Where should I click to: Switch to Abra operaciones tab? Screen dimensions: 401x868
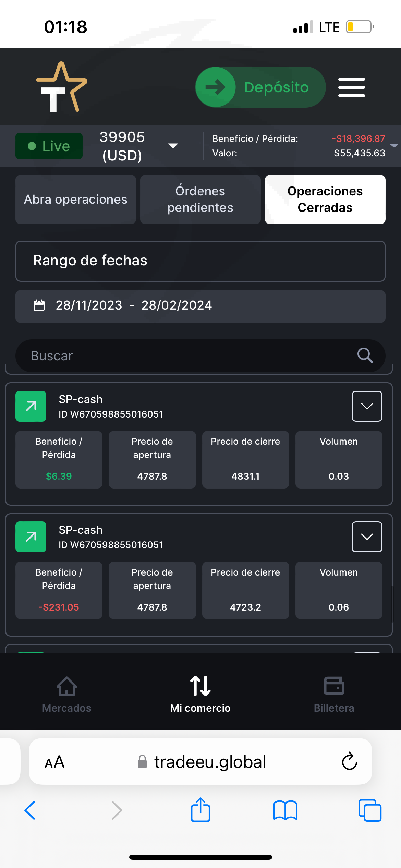[x=76, y=200]
